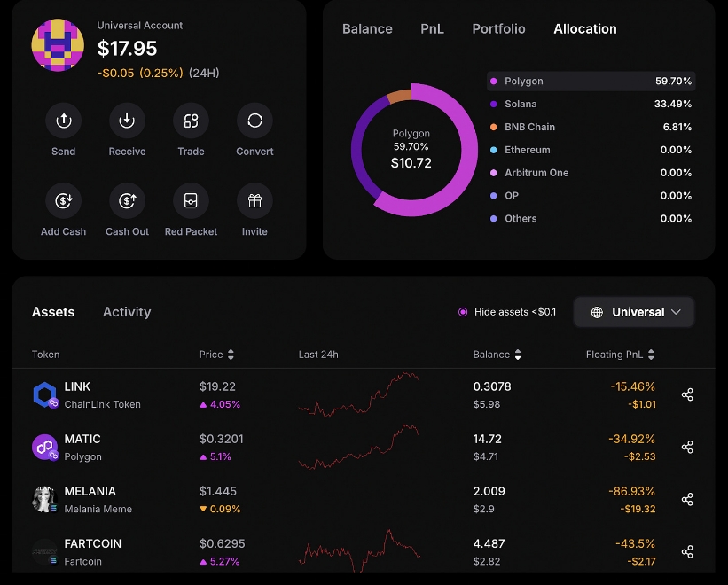Open the Assets tab

coord(53,312)
